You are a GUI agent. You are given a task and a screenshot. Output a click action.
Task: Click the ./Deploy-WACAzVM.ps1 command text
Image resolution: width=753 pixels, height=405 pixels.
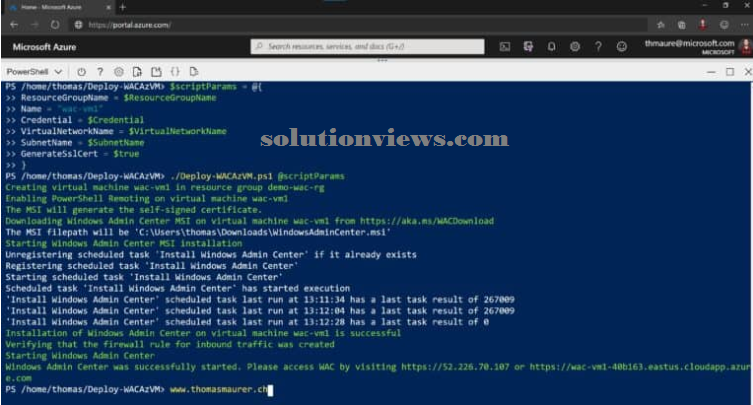[x=221, y=176]
